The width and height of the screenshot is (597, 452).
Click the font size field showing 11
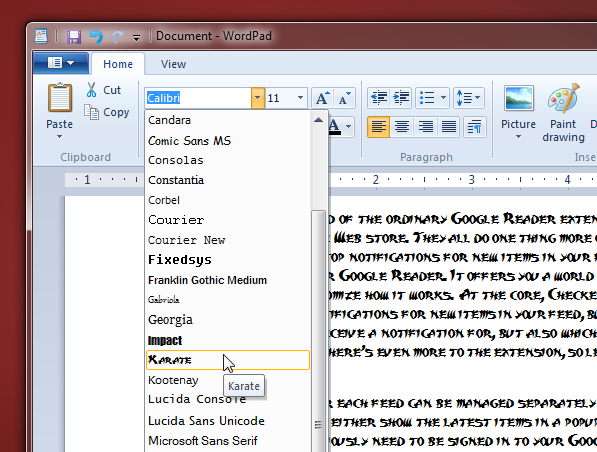279,98
